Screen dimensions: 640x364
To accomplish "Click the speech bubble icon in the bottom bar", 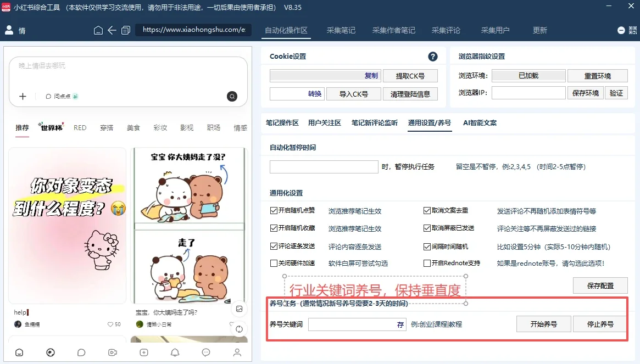I will pos(81,352).
